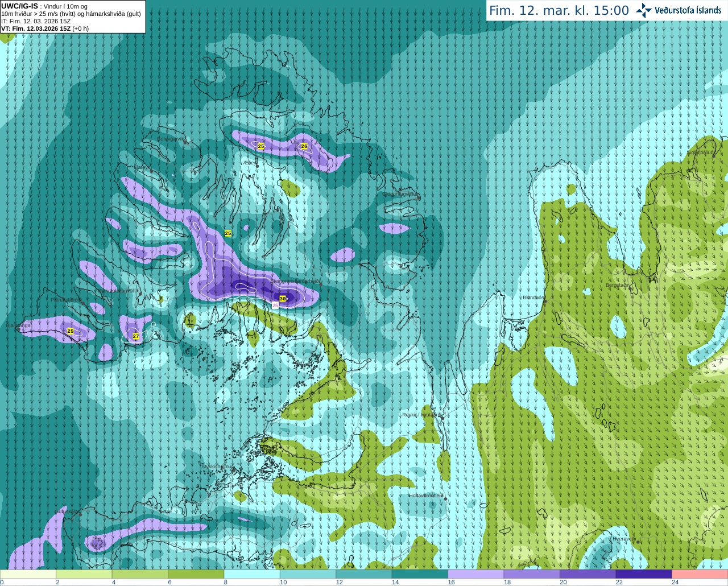Click the white-boxed '25' gust value
The width and height of the screenshot is (728, 586).
point(275,306)
